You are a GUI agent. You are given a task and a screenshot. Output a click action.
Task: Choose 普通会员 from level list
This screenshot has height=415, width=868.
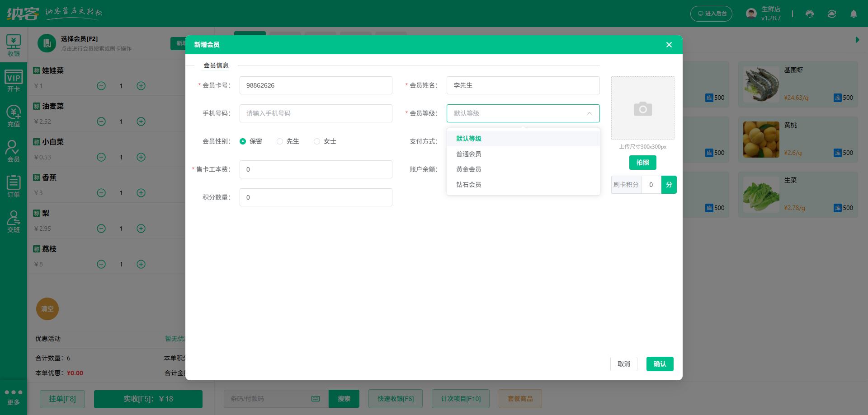(x=523, y=154)
